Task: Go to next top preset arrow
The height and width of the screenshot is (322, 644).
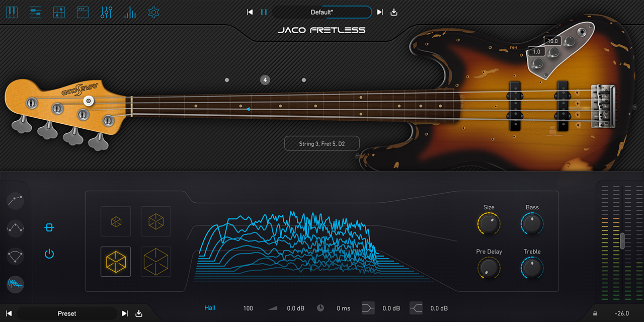Action: pos(380,12)
